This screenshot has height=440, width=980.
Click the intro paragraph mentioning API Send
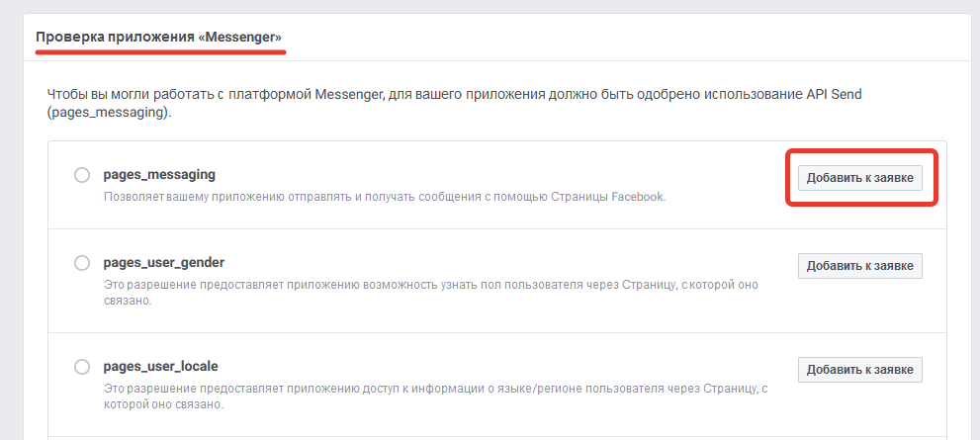454,105
